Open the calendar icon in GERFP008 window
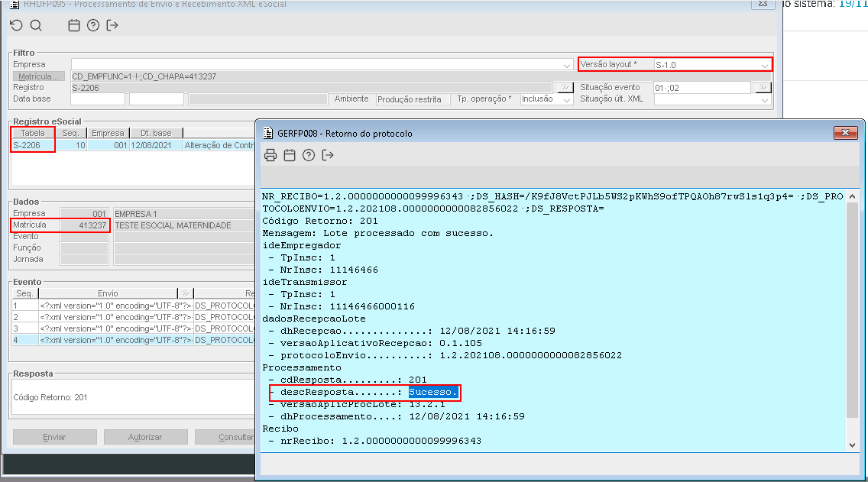 (x=290, y=156)
